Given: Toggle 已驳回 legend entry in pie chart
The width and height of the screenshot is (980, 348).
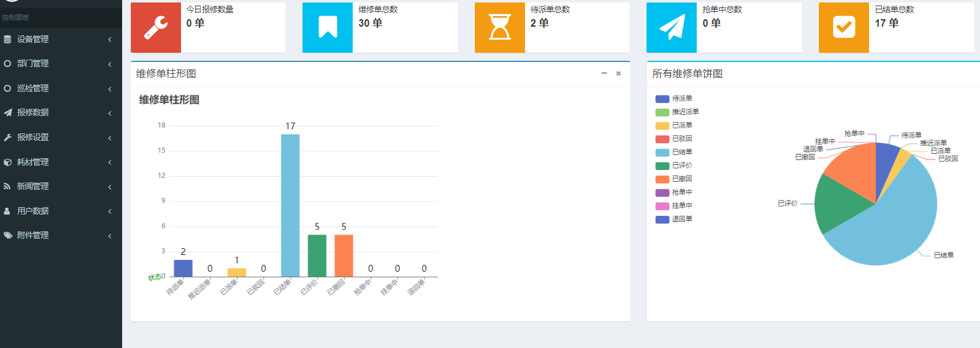Looking at the screenshot, I should click(x=674, y=139).
